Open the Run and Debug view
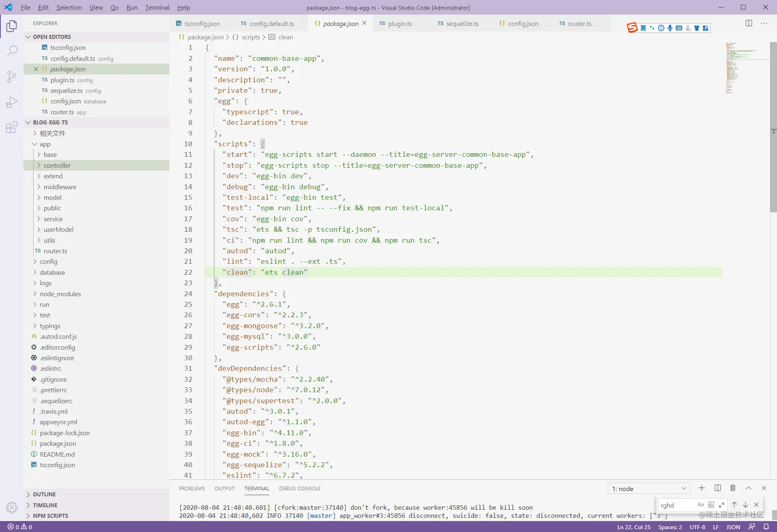This screenshot has height=532, width=777. point(12,102)
